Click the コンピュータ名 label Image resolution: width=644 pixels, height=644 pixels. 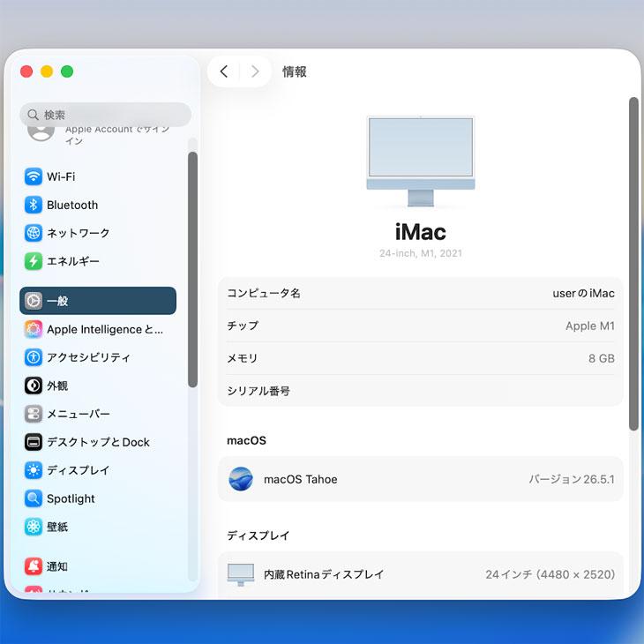tap(264, 293)
